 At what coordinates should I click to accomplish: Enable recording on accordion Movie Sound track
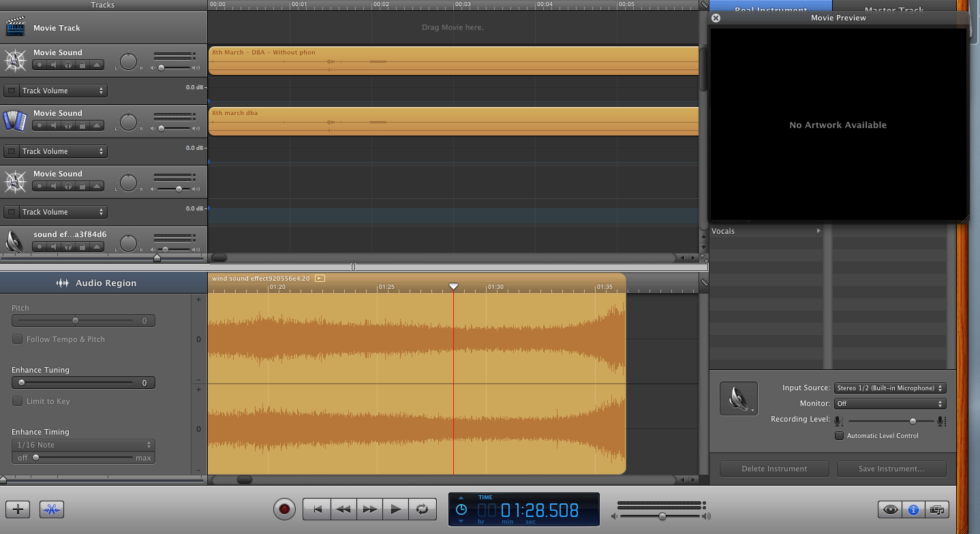40,125
